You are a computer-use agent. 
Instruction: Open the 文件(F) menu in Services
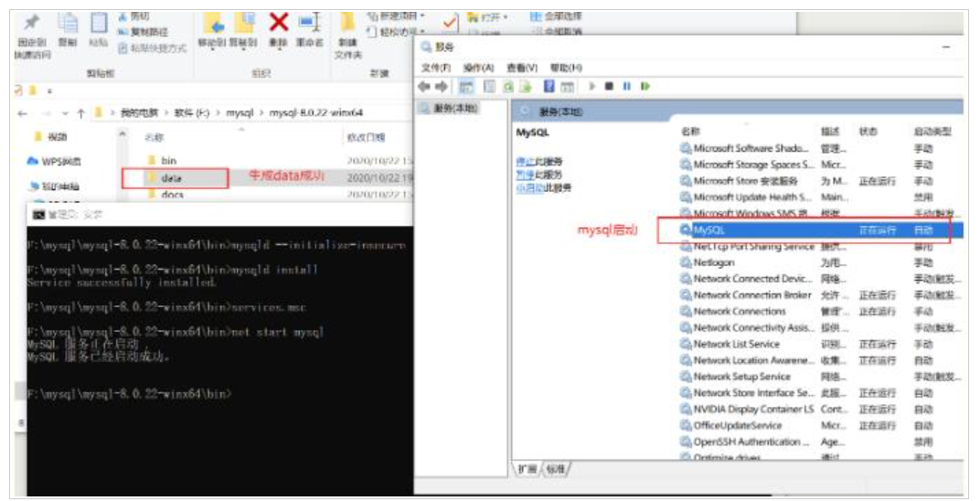point(436,68)
